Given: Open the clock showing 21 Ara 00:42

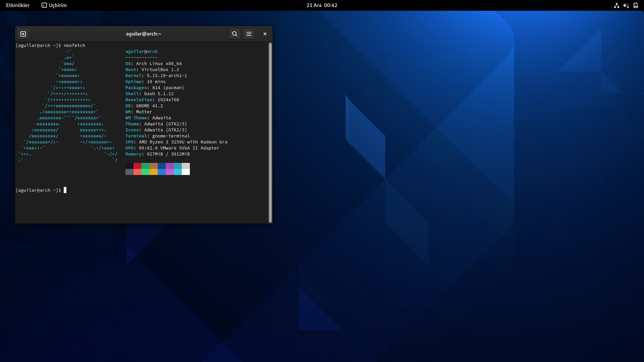Looking at the screenshot, I should click(322, 5).
